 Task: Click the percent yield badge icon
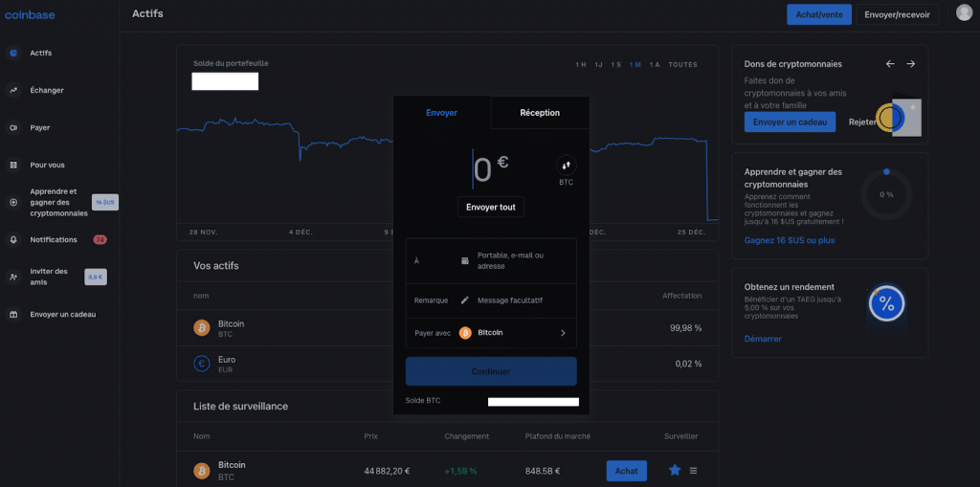click(886, 304)
